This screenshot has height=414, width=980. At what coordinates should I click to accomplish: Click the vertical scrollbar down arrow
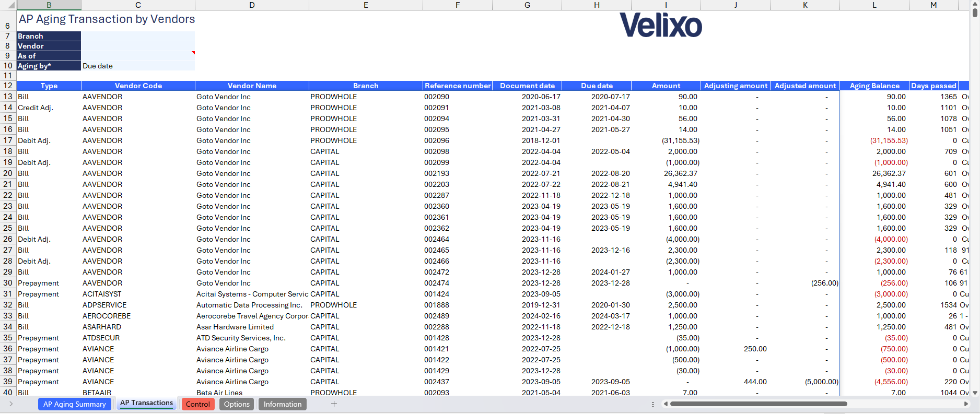tap(975, 393)
